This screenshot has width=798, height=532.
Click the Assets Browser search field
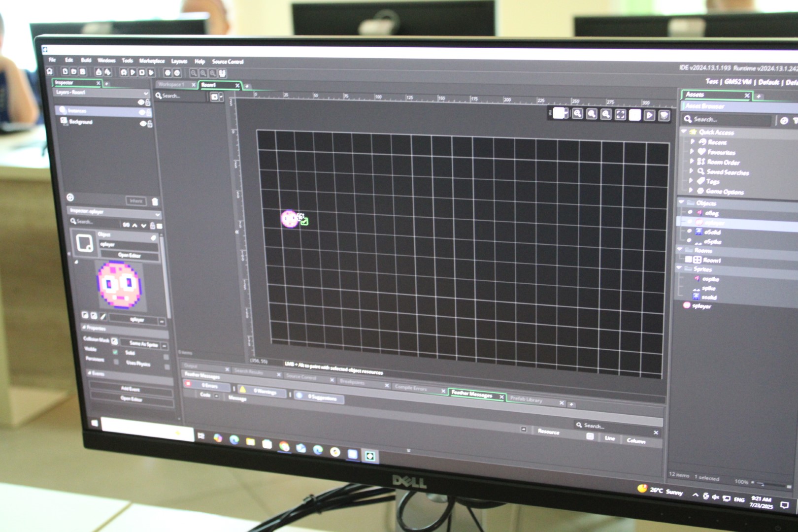tap(727, 119)
